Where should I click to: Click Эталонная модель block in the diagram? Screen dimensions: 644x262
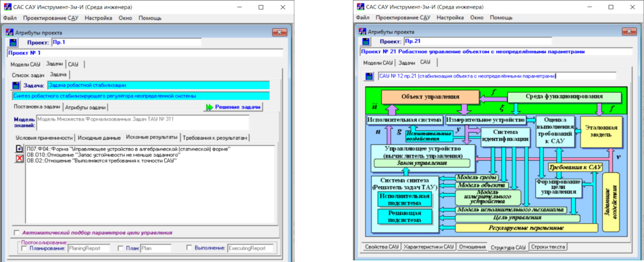598,132
